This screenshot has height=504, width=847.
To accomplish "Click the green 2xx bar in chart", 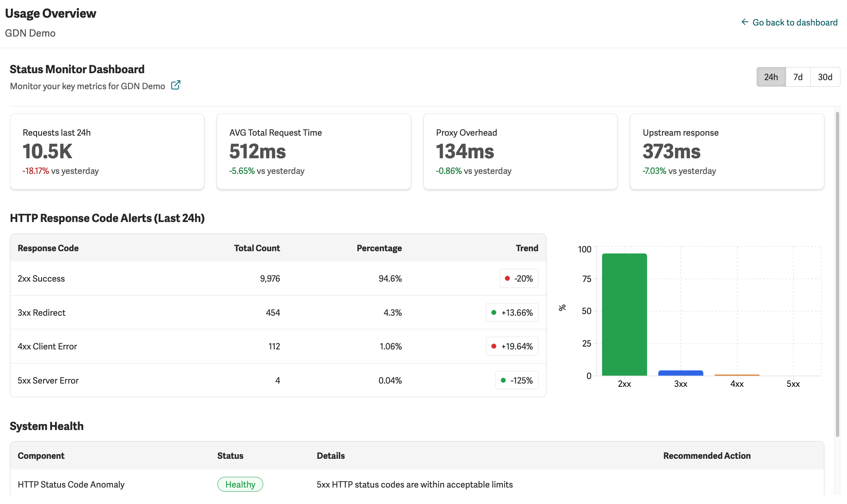I will point(624,314).
